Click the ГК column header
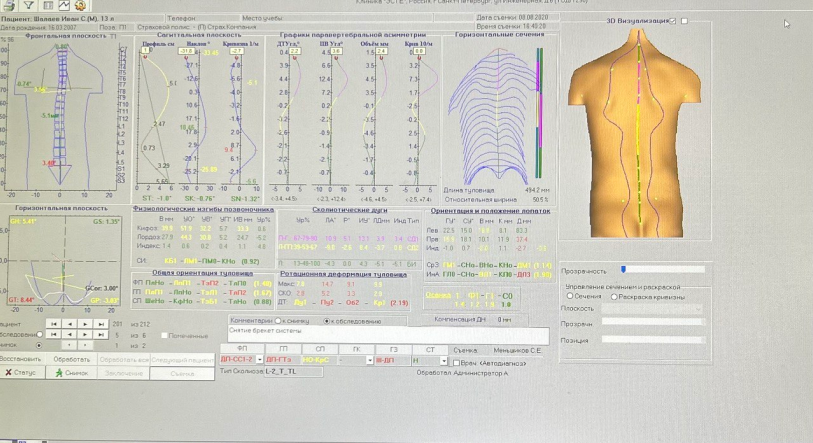 click(356, 349)
